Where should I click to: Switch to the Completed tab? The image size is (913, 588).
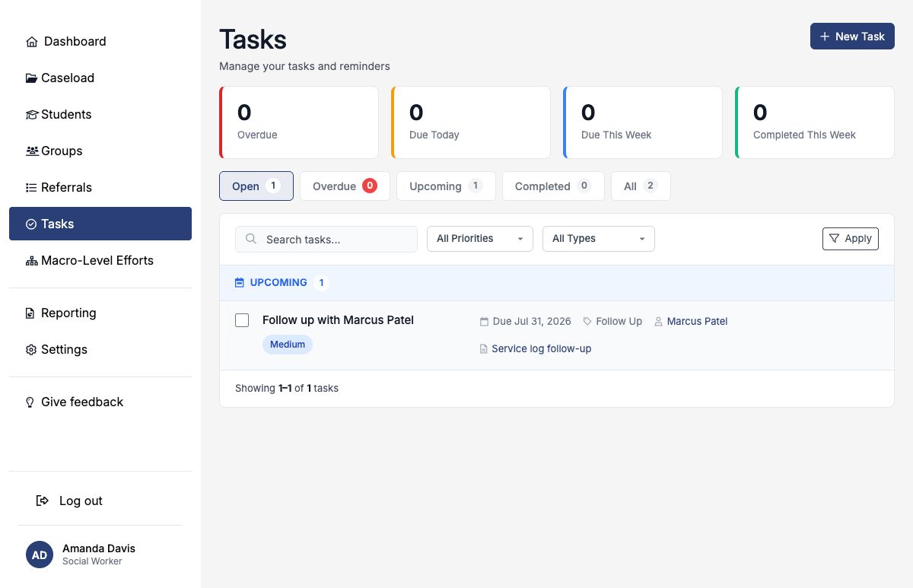tap(553, 186)
